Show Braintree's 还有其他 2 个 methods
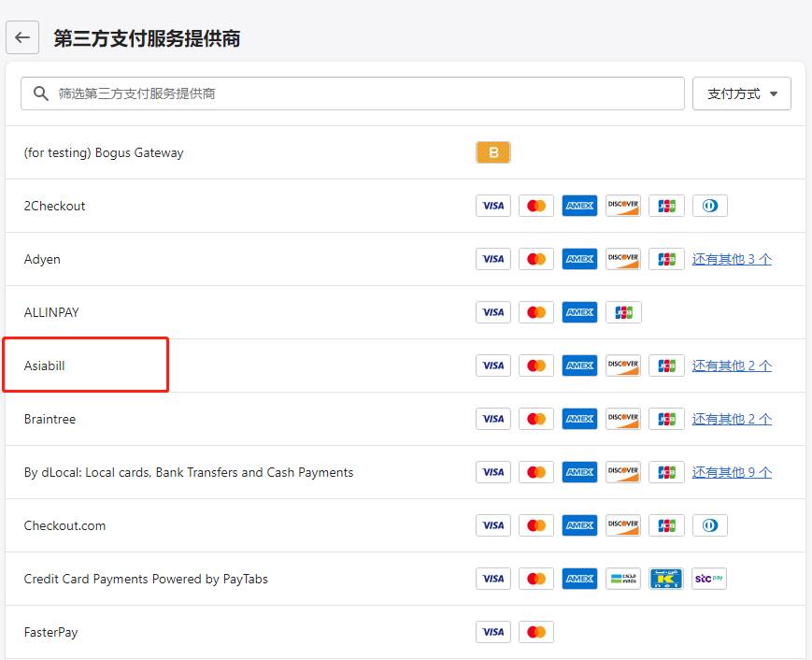812x660 pixels. (732, 419)
